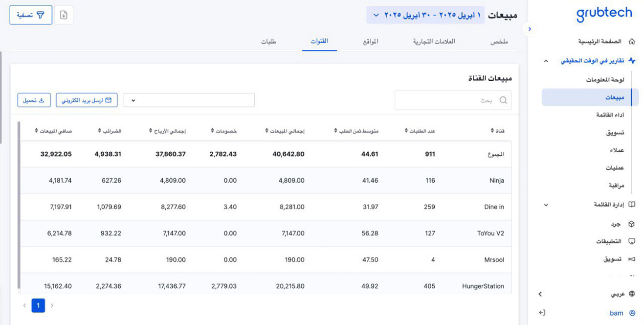
Task: Click the ارسل بريد الكتروني button
Action: coord(87,100)
